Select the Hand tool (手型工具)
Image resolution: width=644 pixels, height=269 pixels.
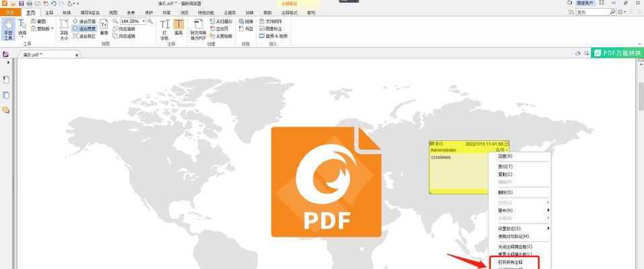(x=8, y=29)
